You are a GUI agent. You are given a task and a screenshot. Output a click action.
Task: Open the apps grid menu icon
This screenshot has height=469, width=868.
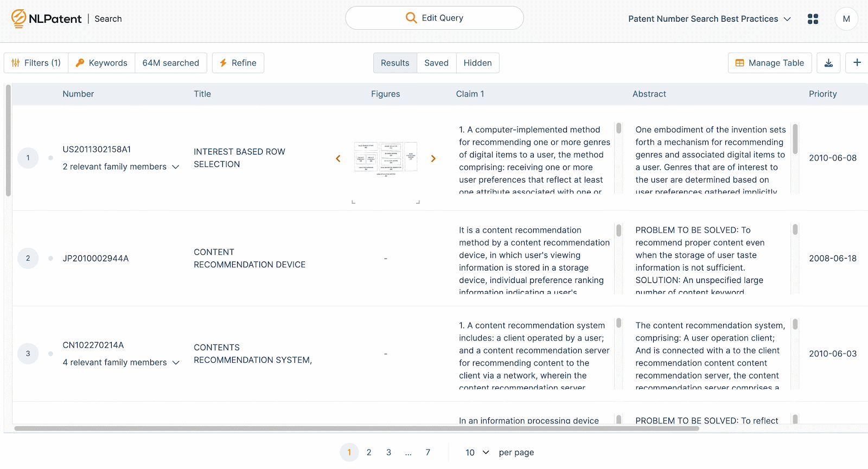[x=813, y=19]
